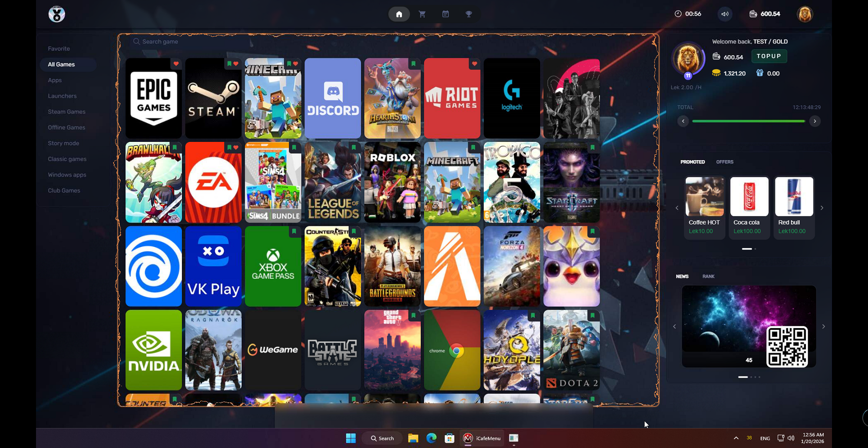Toggle favorite heart on Riot Games tile
Viewport: 868px width, 448px height.
coord(475,64)
